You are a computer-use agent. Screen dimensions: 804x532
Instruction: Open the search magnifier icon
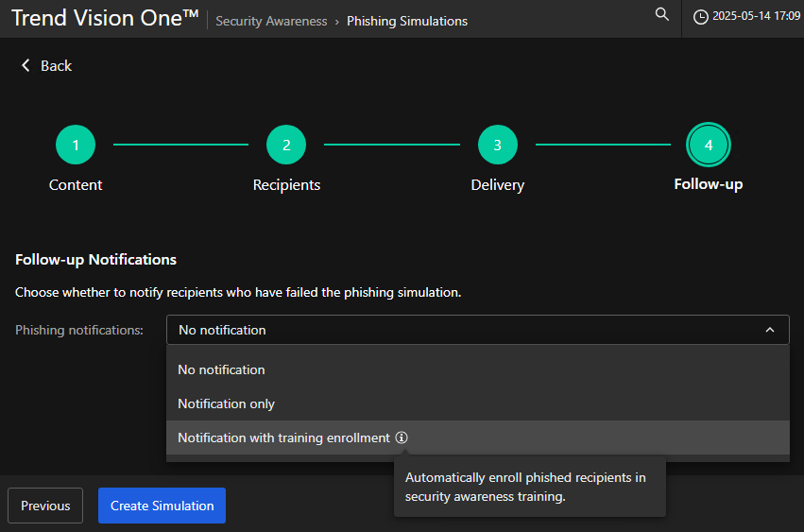662,14
